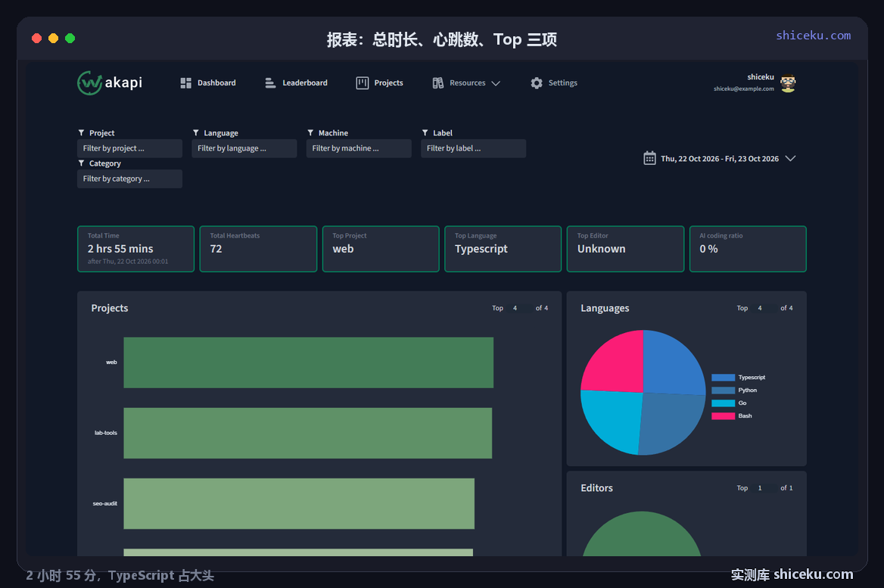Click the web project bar

308,362
